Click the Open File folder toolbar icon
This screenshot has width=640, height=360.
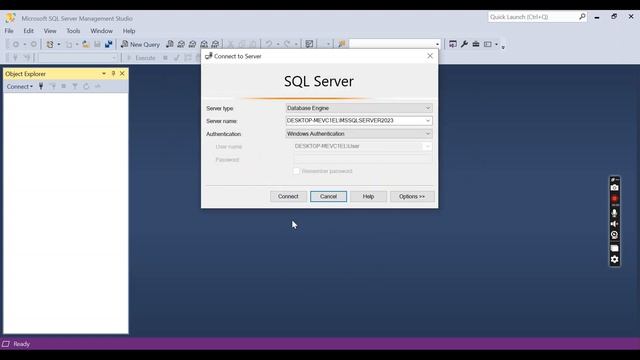point(86,44)
